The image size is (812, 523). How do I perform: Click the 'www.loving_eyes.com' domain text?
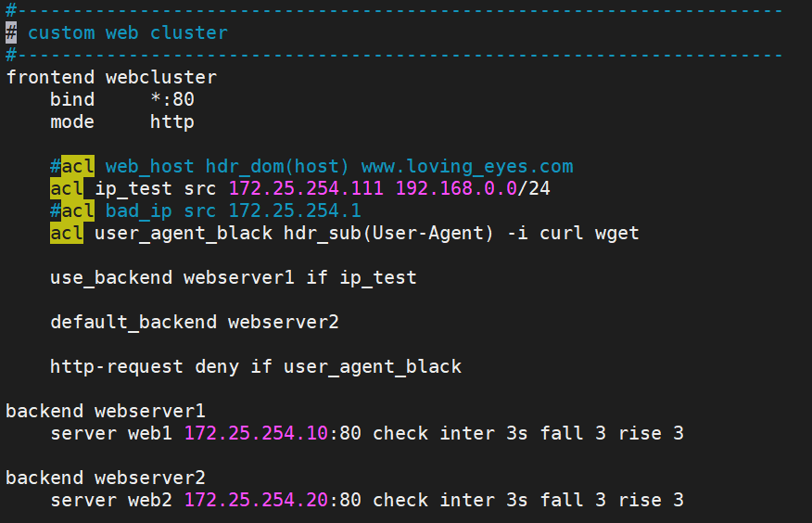(467, 167)
